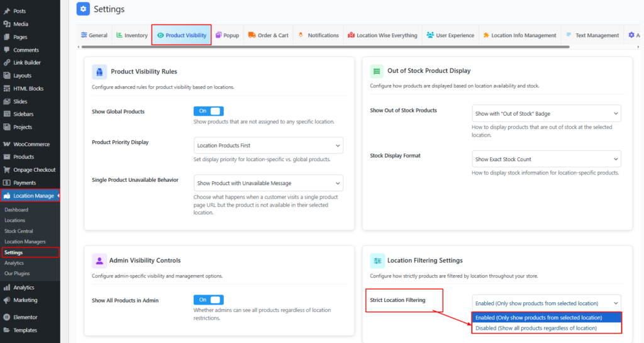This screenshot has height=343, width=644.
Task: Click the Link Builder sidebar icon
Action: pyautogui.click(x=6, y=63)
